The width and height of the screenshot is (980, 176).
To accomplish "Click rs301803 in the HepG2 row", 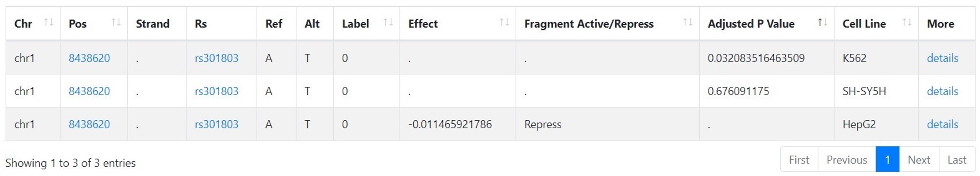I will point(216,124).
